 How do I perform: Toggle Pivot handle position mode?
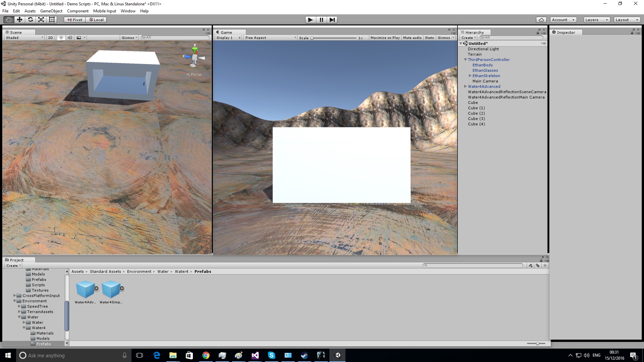tap(74, 20)
